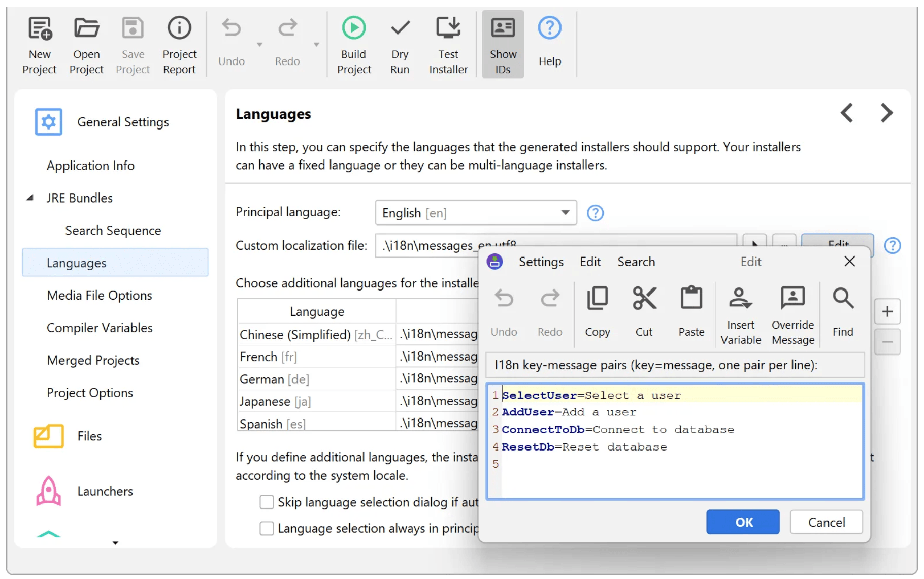Open Find in the Edit dialog

843,312
